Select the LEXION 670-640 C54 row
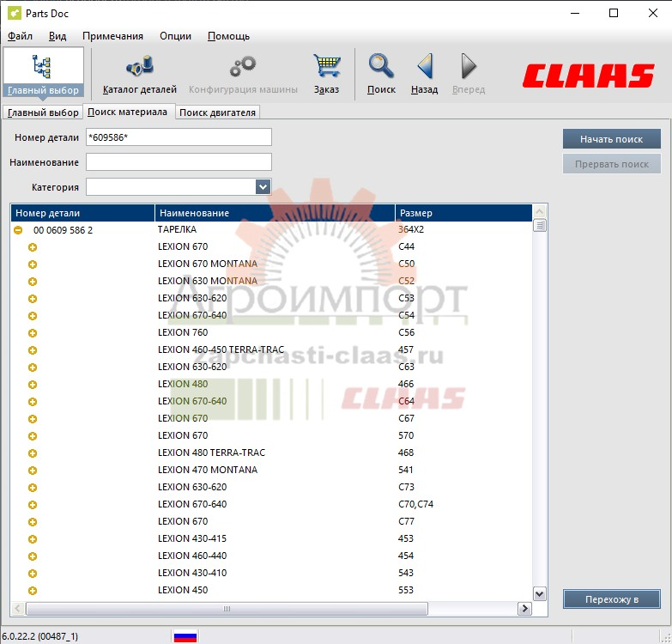This screenshot has width=672, height=644. pos(271,316)
